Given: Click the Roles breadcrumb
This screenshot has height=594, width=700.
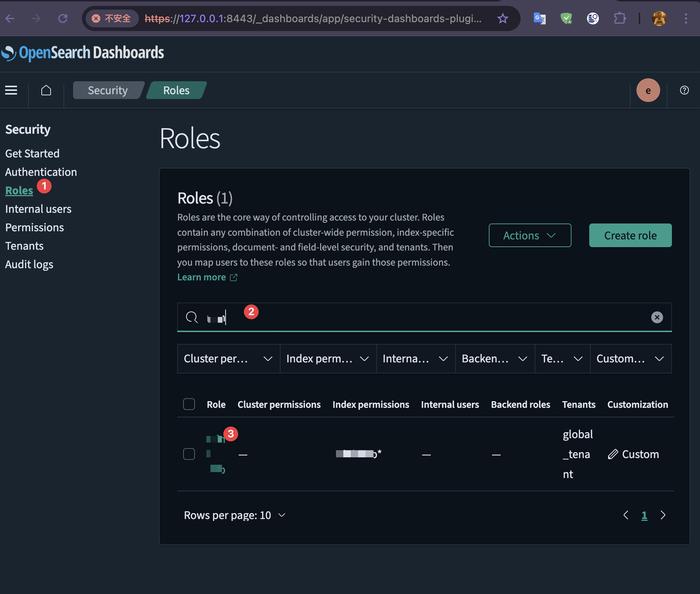Looking at the screenshot, I should pyautogui.click(x=176, y=90).
